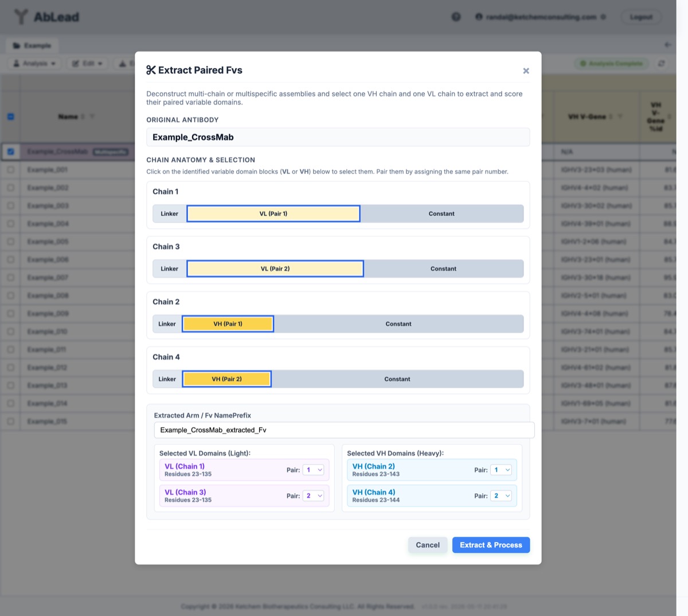Check the Example_005 row checkbox
This screenshot has width=688, height=616.
click(10, 241)
